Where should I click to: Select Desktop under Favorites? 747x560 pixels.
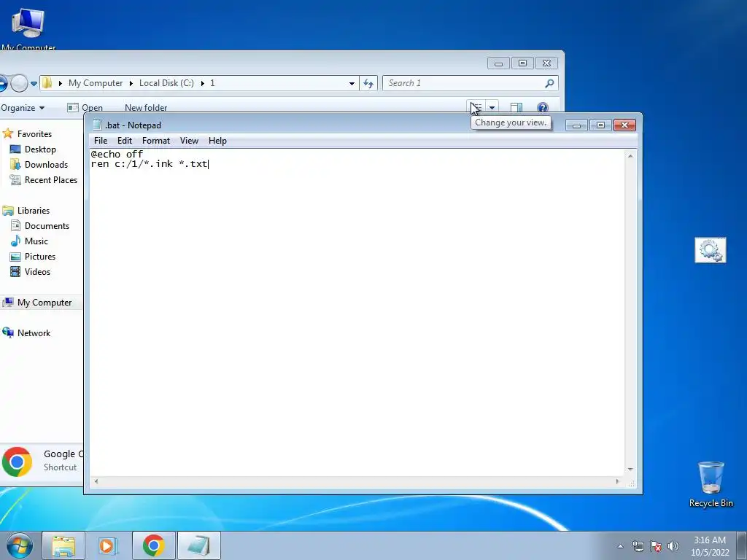click(40, 149)
